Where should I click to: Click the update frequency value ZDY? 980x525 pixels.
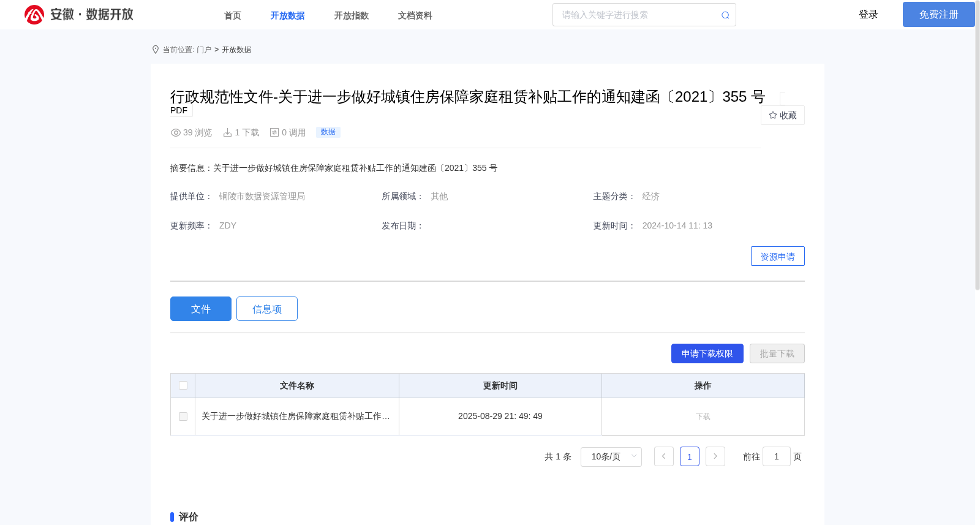pos(228,226)
